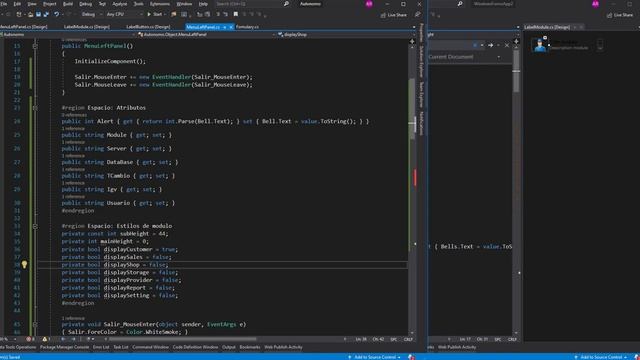Click Live Share in the main window
The image size is (640, 360).
394,15
